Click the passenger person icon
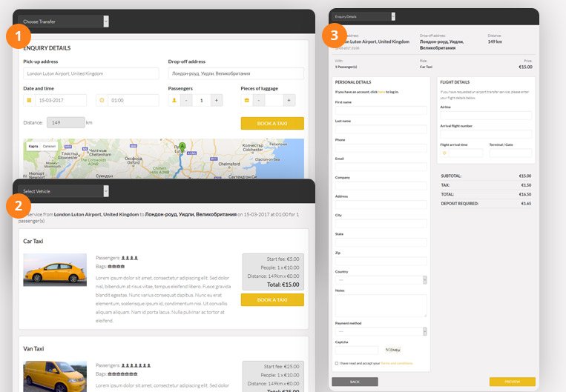Image resolution: width=566 pixels, height=392 pixels. pyautogui.click(x=174, y=100)
